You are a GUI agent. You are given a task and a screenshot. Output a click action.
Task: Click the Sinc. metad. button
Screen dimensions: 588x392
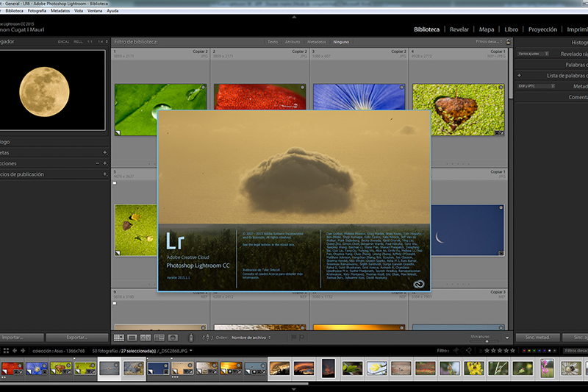point(538,338)
